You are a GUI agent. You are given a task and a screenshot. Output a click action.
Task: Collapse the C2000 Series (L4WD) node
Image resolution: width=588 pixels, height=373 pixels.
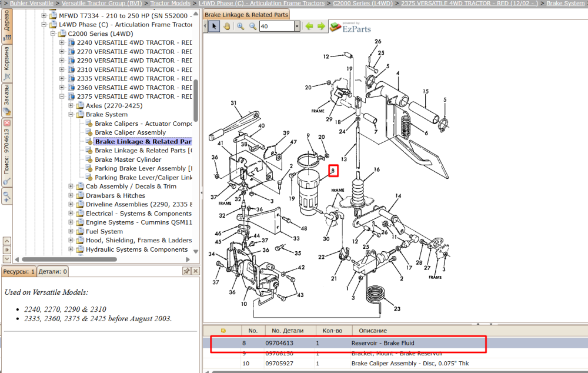click(53, 34)
